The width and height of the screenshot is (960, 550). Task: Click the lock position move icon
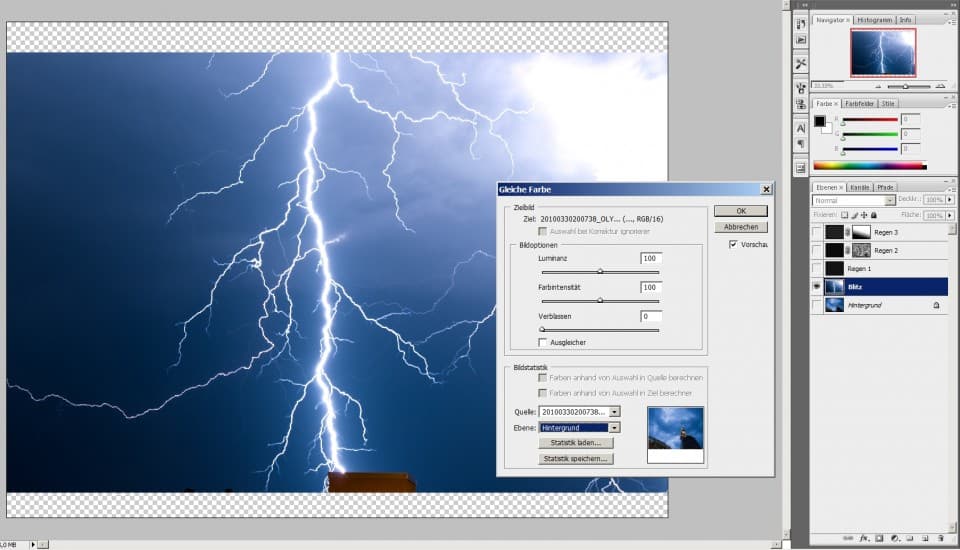point(863,215)
